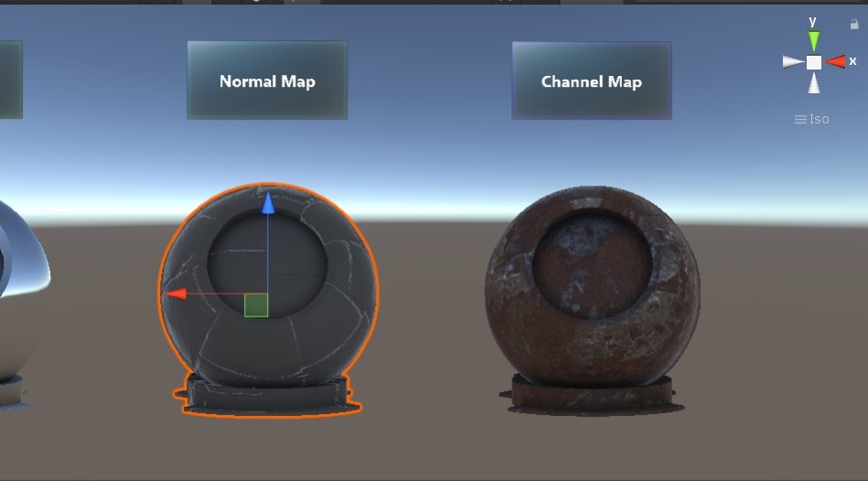The width and height of the screenshot is (868, 481).
Task: Switch projection via the Iso label
Action: pos(811,119)
